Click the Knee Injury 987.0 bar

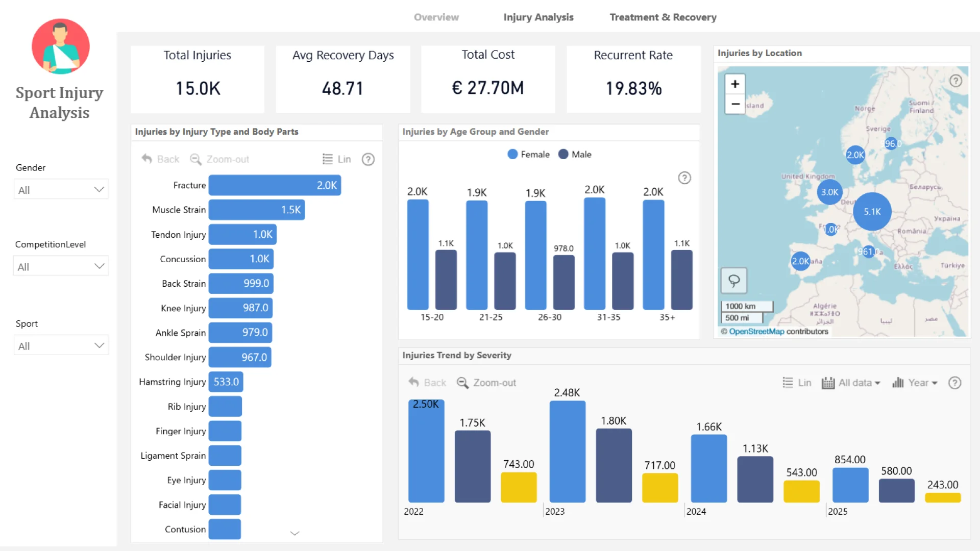(x=240, y=308)
